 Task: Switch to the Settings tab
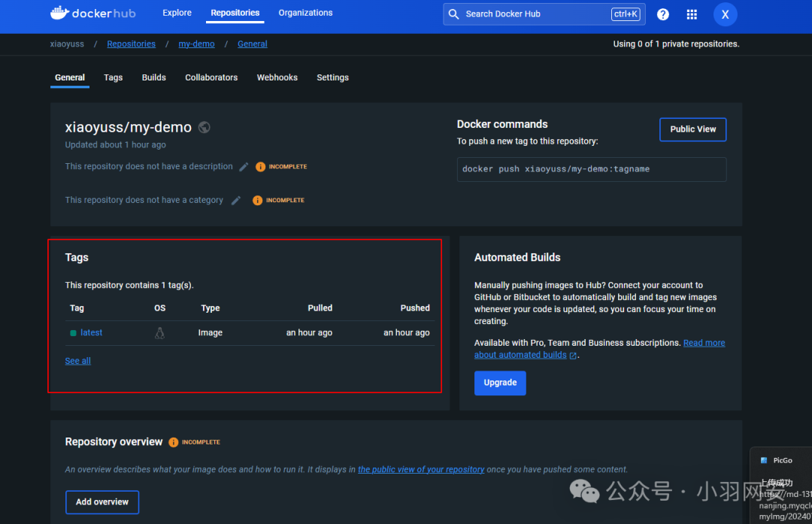click(332, 77)
